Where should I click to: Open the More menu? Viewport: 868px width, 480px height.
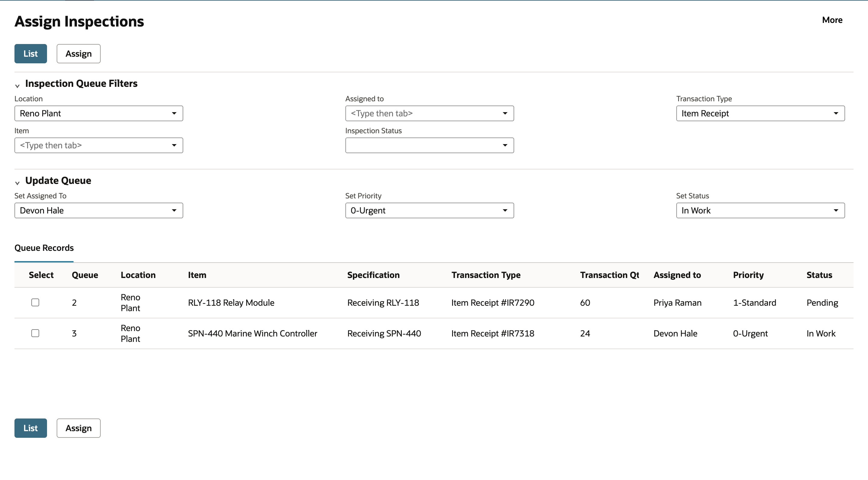[832, 20]
